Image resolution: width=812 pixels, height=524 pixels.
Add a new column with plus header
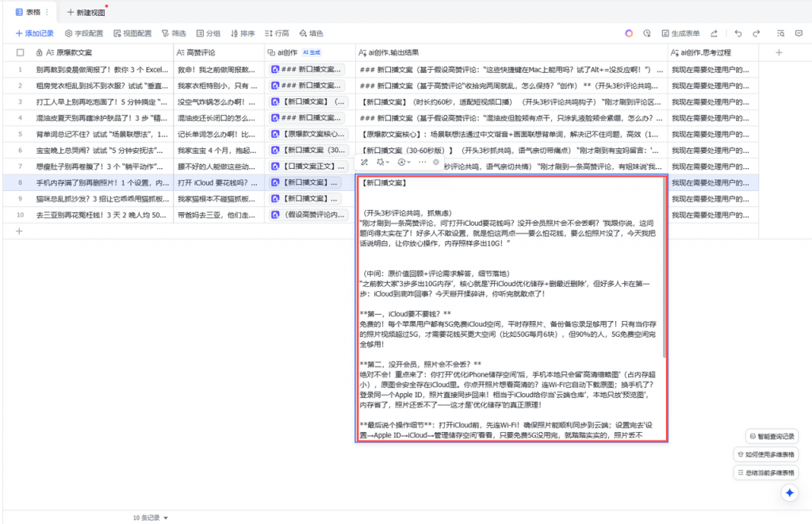[779, 52]
